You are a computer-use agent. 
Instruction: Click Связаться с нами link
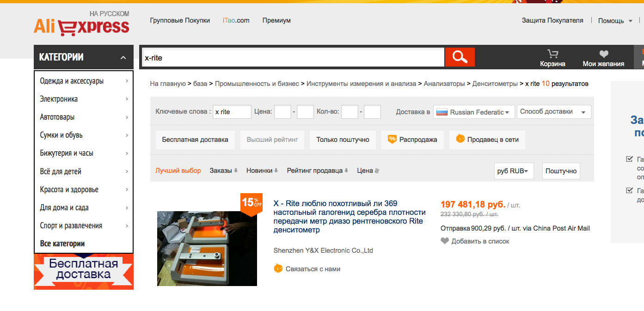point(313,268)
